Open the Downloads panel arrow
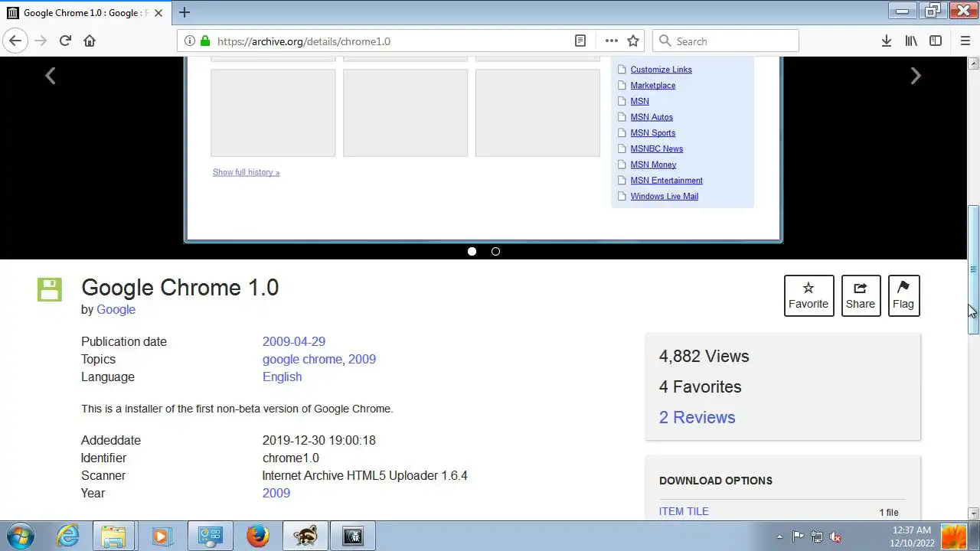 click(886, 41)
